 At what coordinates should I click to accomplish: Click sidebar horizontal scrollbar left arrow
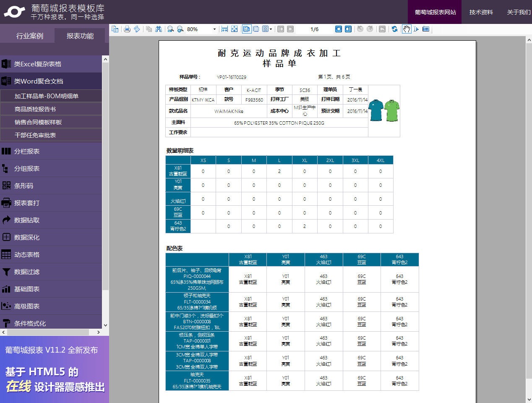tap(3, 332)
